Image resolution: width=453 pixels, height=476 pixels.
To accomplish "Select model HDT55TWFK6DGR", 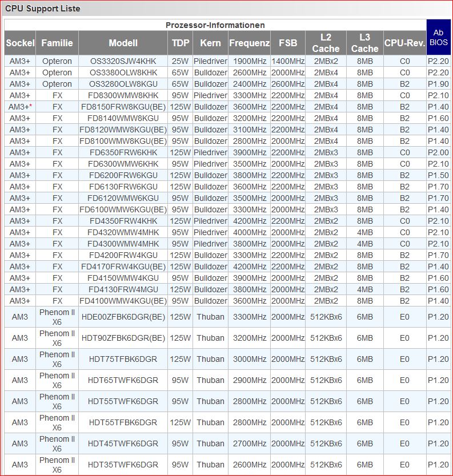I will tap(123, 401).
